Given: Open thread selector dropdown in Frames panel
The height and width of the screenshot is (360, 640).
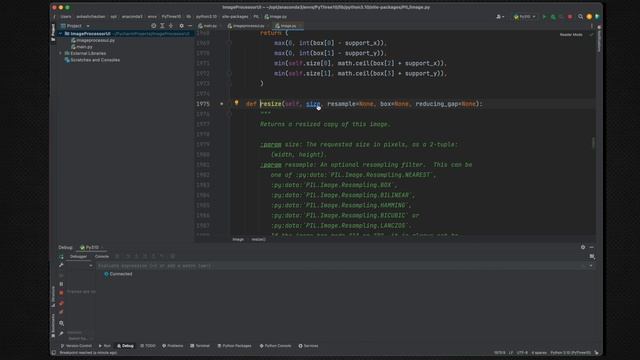Looking at the screenshot, I should (x=91, y=266).
